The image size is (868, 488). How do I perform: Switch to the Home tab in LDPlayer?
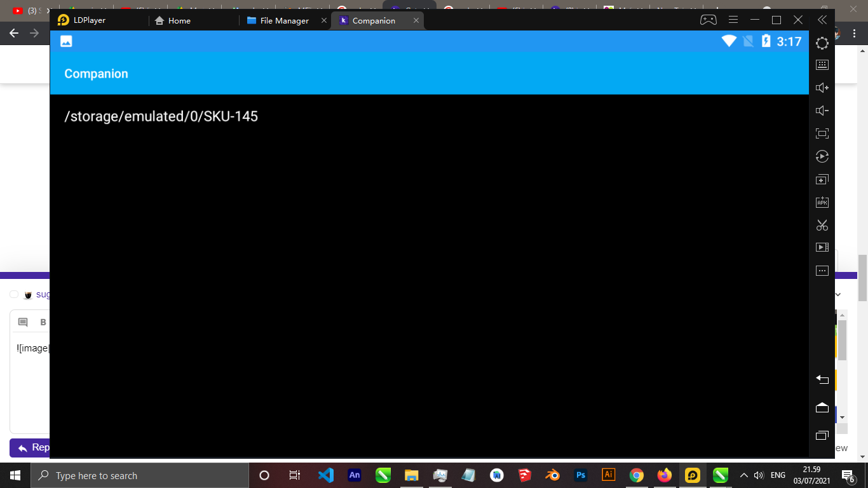click(173, 20)
